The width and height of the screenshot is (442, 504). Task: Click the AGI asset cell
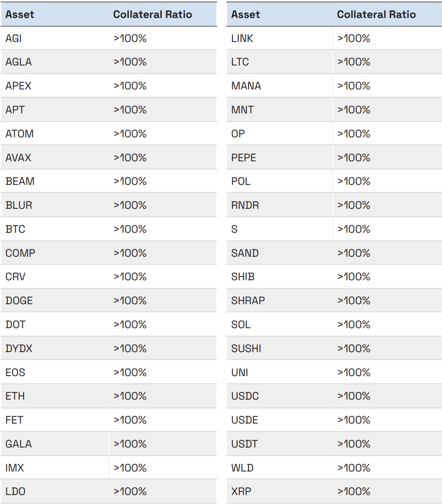[14, 39]
